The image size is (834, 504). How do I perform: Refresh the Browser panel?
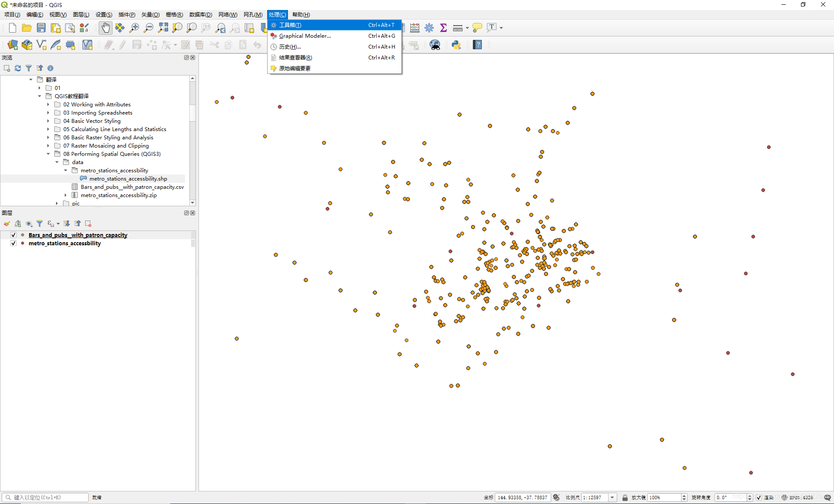[18, 68]
